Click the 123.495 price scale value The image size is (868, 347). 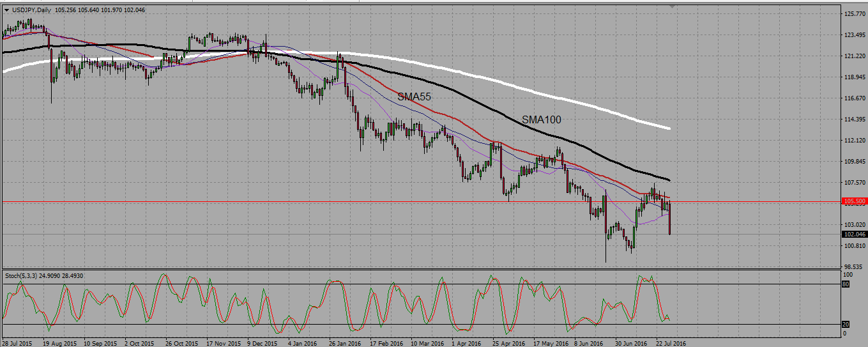pyautogui.click(x=855, y=35)
